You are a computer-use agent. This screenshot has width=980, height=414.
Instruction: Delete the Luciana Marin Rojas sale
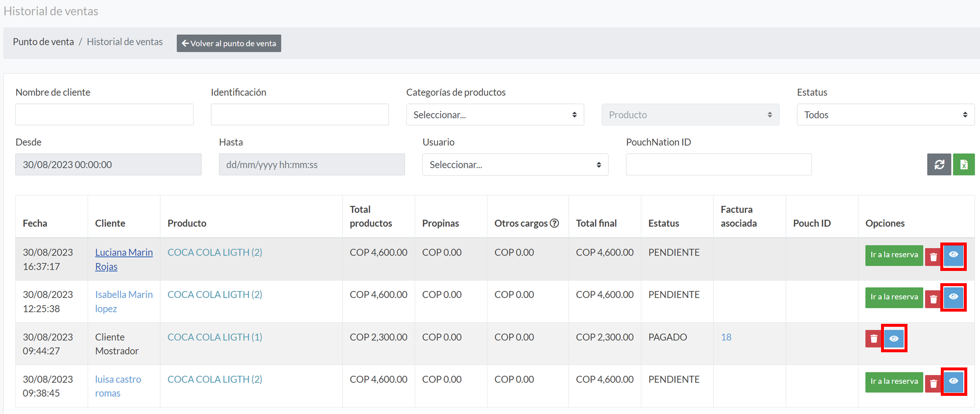(933, 257)
